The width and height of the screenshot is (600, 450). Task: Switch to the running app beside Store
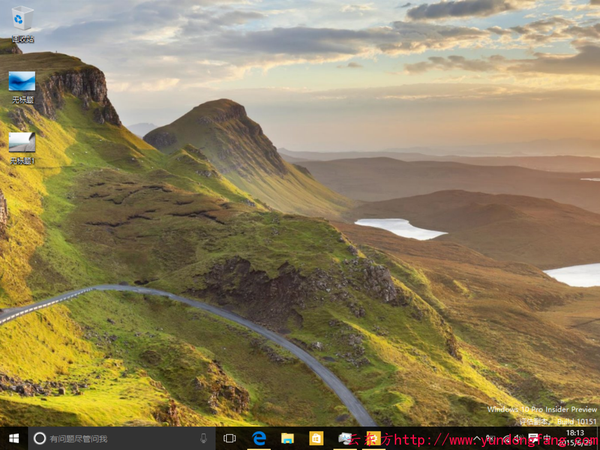click(x=345, y=439)
